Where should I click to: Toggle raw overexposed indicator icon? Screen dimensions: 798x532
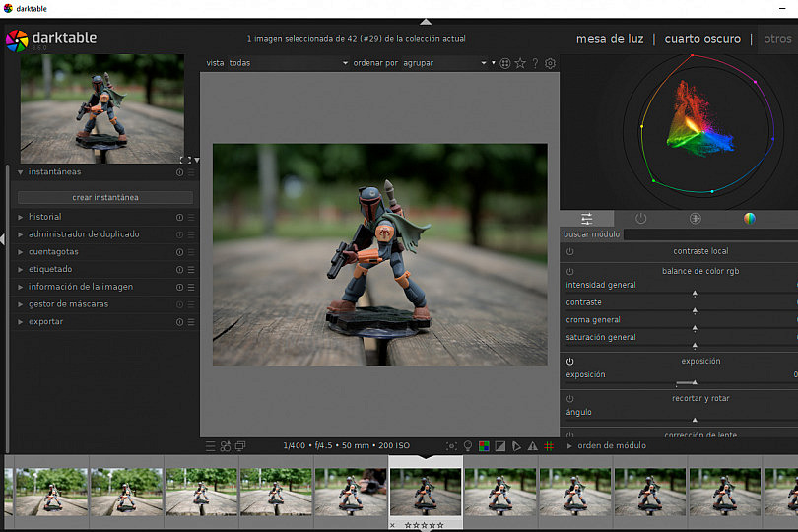click(x=484, y=446)
